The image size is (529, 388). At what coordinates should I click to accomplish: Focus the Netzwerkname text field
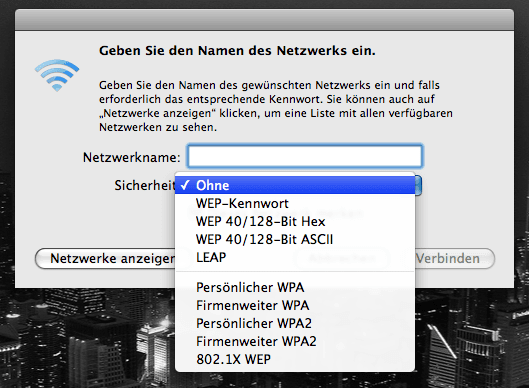[x=305, y=157]
